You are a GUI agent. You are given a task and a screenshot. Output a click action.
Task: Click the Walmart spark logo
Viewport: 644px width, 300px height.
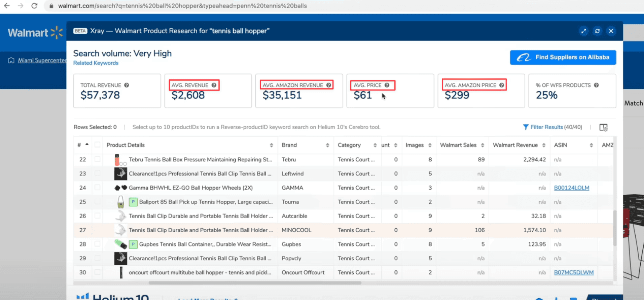(x=57, y=33)
